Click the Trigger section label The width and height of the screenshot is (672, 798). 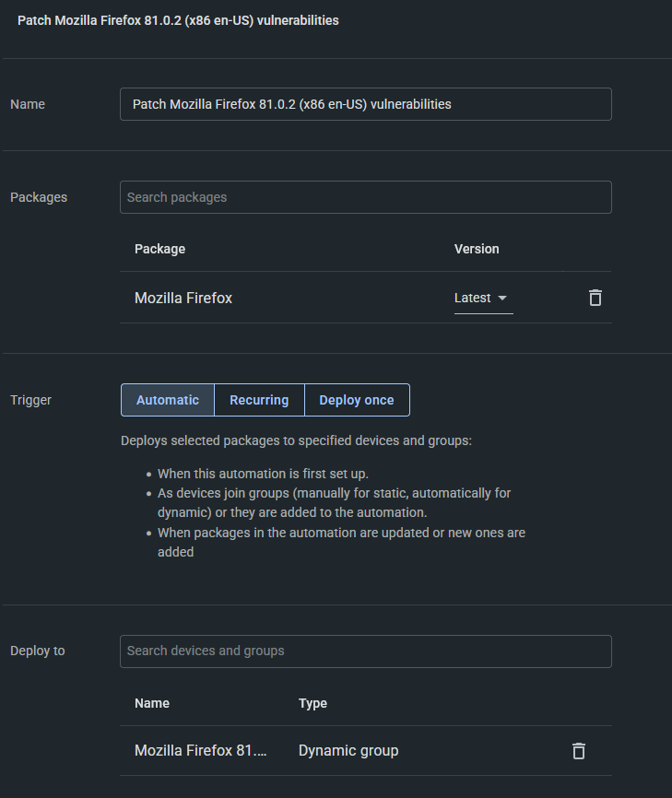(x=30, y=400)
